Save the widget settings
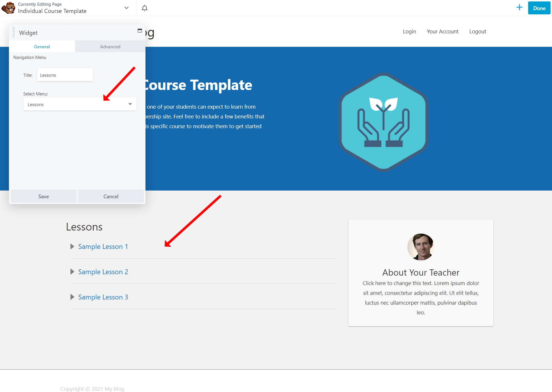552x392 pixels. click(x=44, y=197)
